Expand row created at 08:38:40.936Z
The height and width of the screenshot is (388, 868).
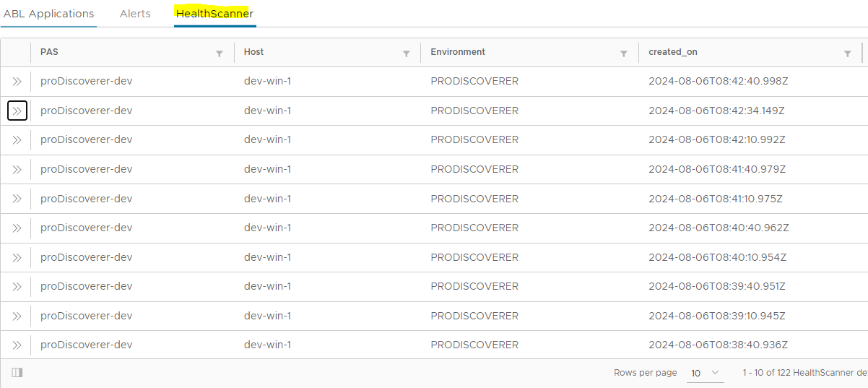(x=17, y=345)
